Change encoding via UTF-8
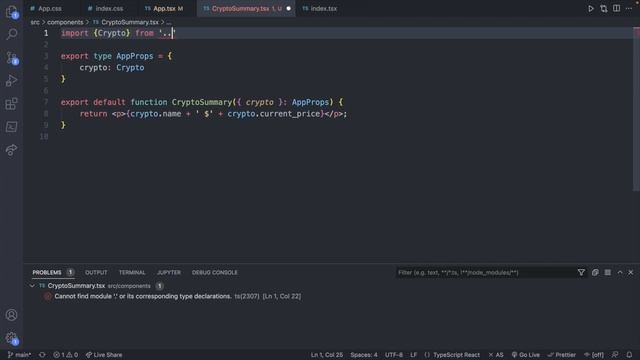The width and height of the screenshot is (640, 360). pos(394,355)
